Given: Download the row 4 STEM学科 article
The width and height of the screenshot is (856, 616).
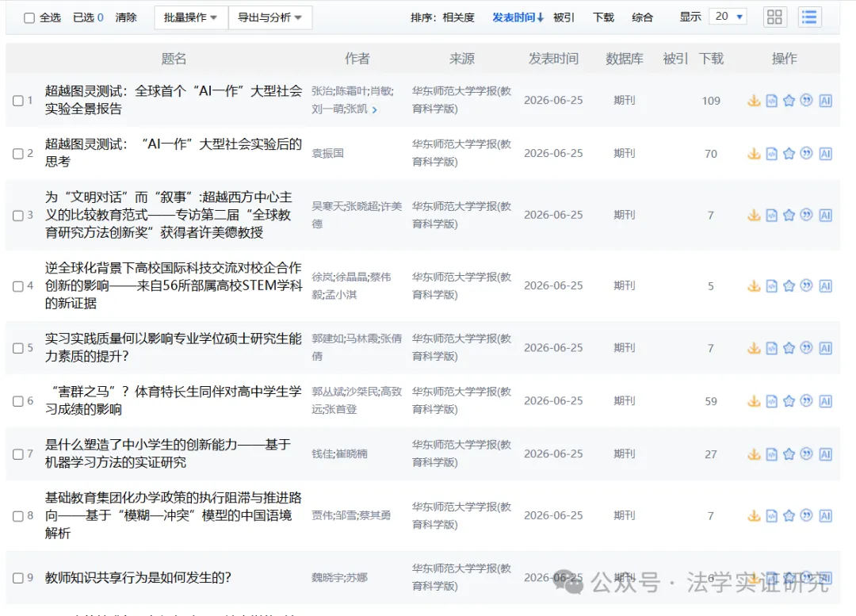Looking at the screenshot, I should tap(754, 285).
